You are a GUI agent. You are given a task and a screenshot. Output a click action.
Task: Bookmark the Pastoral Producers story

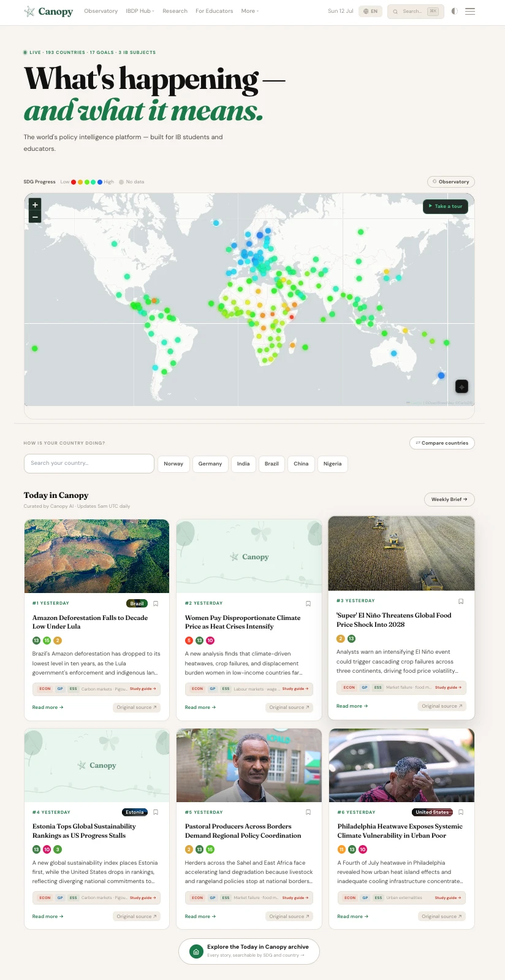(308, 812)
